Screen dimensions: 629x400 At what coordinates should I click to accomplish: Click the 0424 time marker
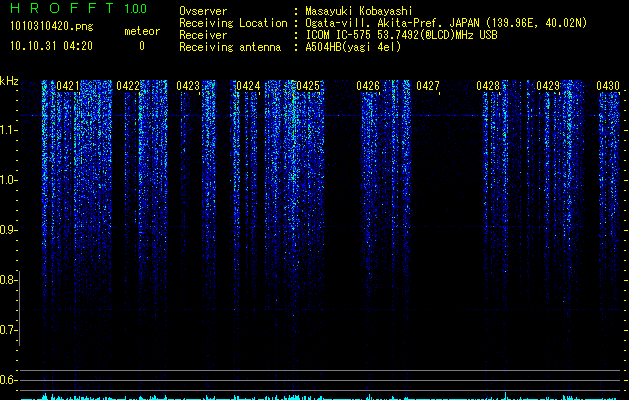coord(248,86)
